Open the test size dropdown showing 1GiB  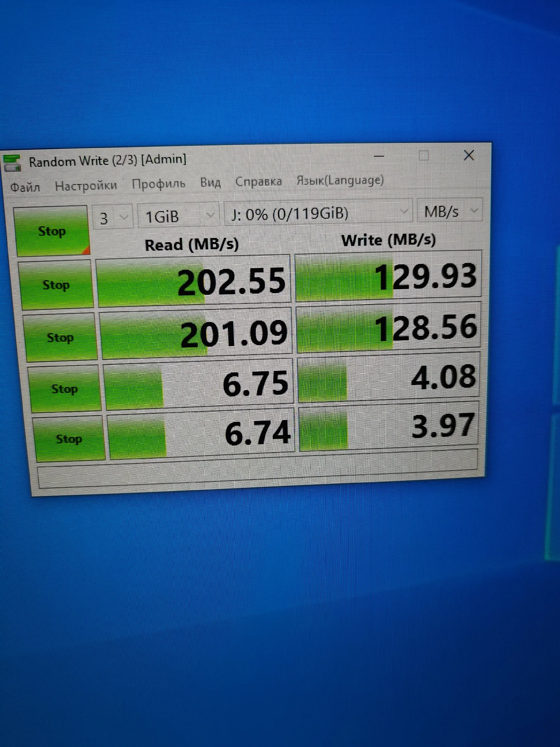tap(178, 216)
